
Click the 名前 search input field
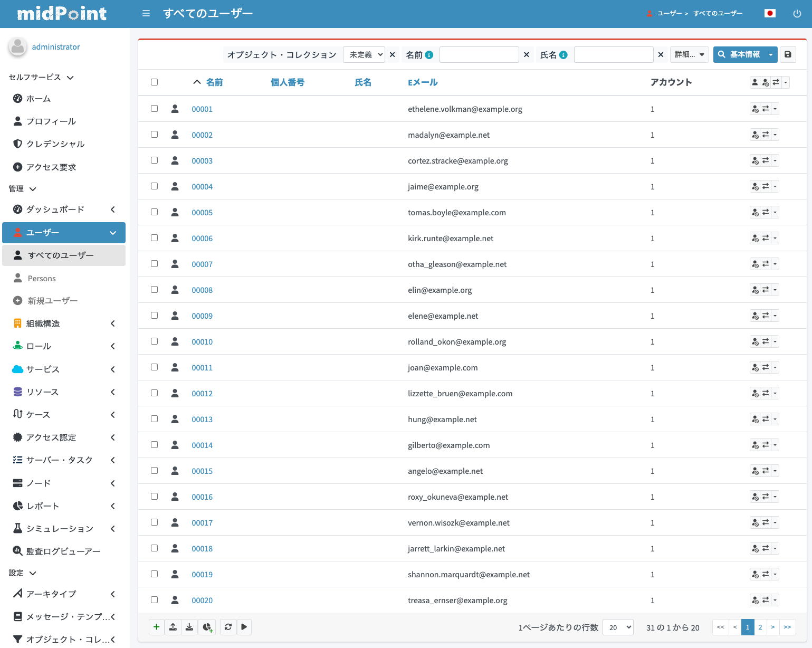tap(479, 54)
